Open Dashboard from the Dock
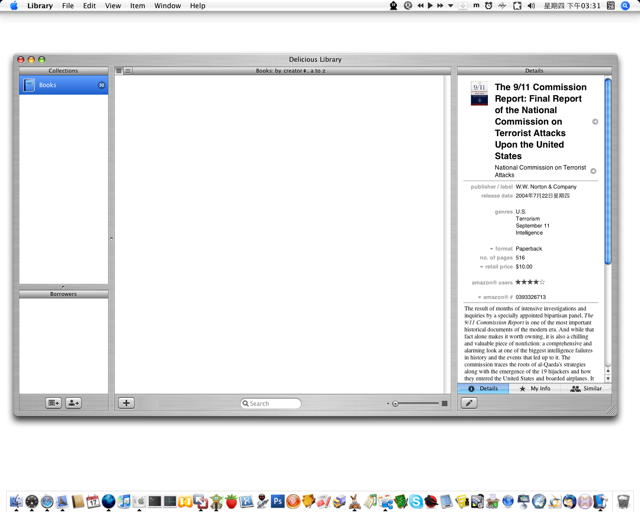Image resolution: width=640 pixels, height=512 pixels. coord(32,501)
